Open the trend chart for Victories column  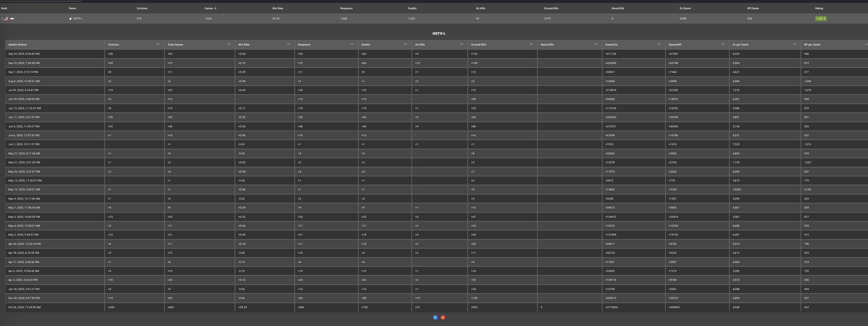click(158, 44)
